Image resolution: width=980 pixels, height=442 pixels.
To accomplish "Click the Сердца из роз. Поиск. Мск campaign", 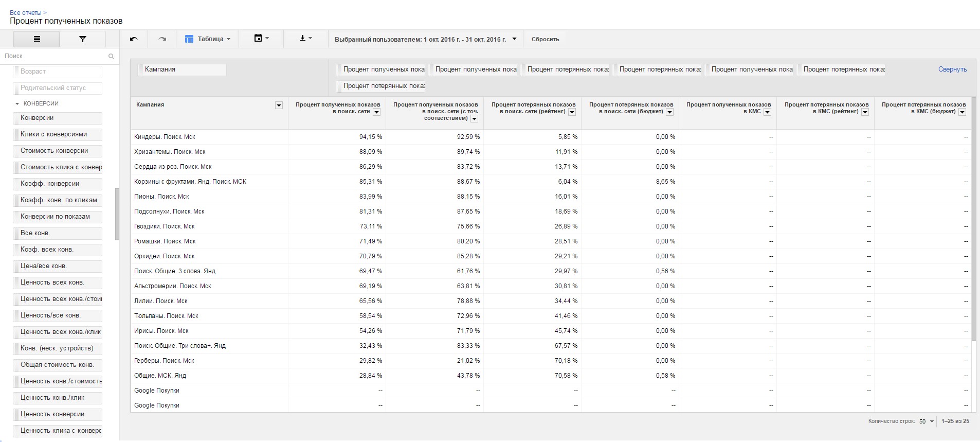I will 173,167.
